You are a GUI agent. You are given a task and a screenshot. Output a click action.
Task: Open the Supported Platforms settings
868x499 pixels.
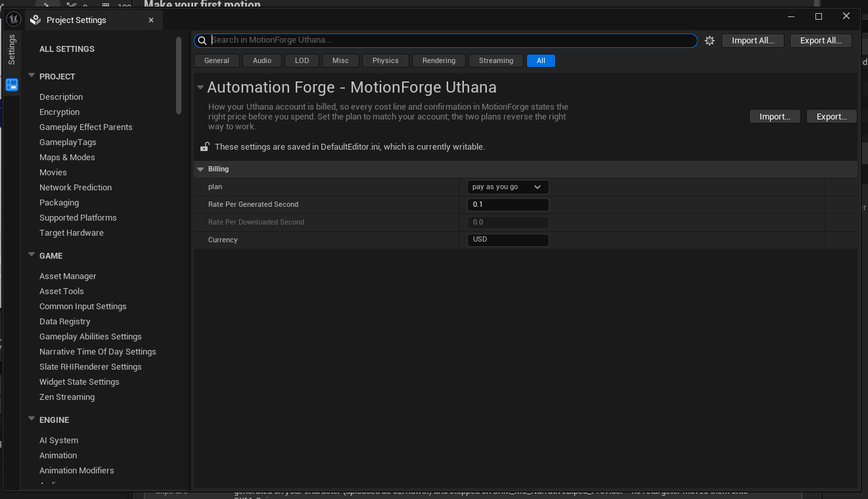[78, 218]
